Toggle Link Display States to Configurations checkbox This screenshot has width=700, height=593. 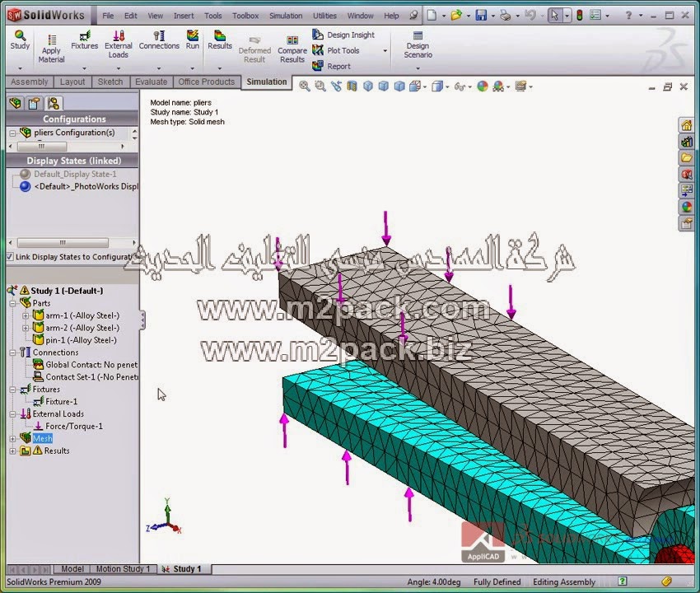click(10, 257)
